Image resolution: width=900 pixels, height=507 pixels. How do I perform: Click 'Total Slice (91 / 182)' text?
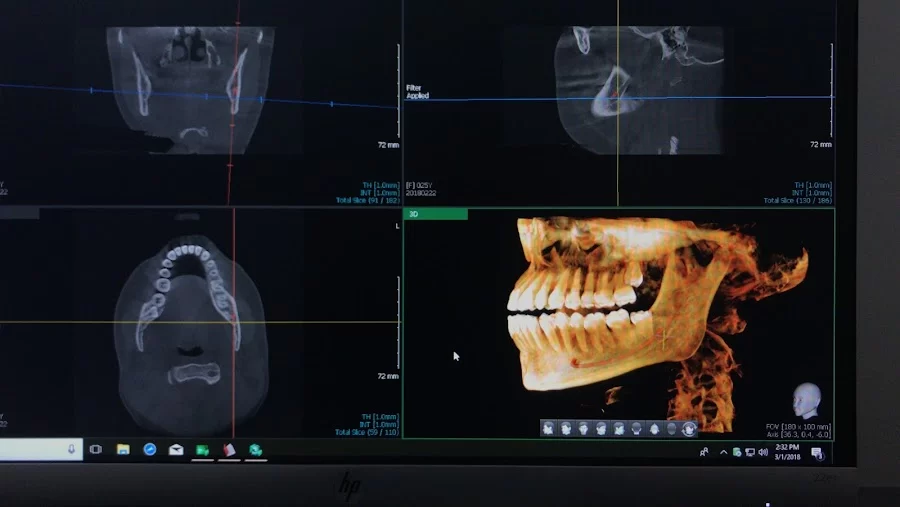367,200
